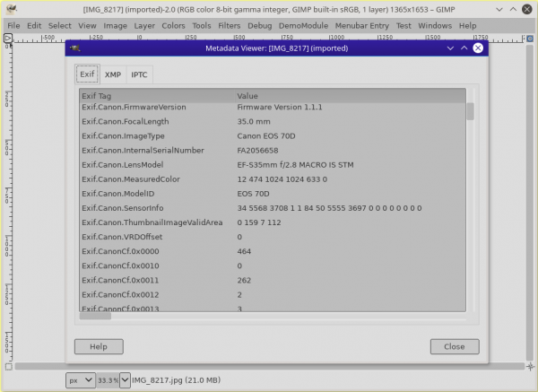Image resolution: width=538 pixels, height=392 pixels.
Task: Open the Layer menu
Action: (x=144, y=26)
